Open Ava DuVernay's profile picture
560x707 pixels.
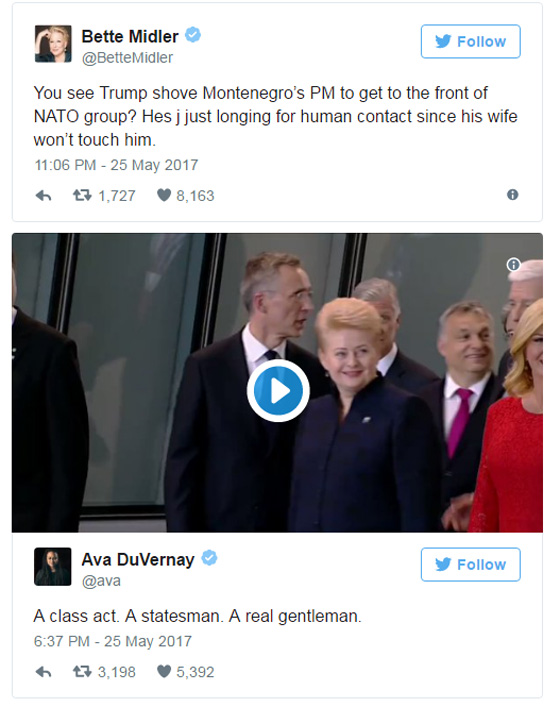click(x=53, y=566)
